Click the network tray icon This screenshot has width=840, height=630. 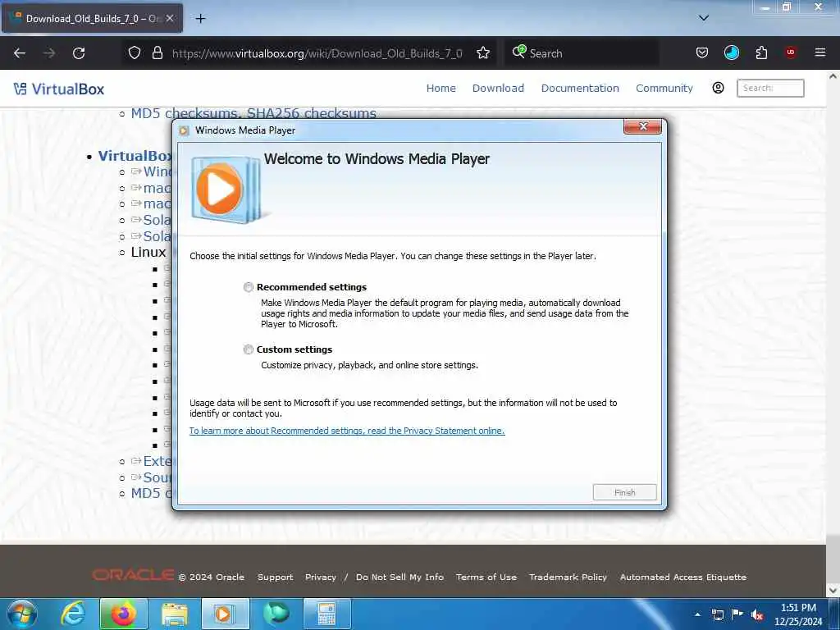(x=717, y=614)
